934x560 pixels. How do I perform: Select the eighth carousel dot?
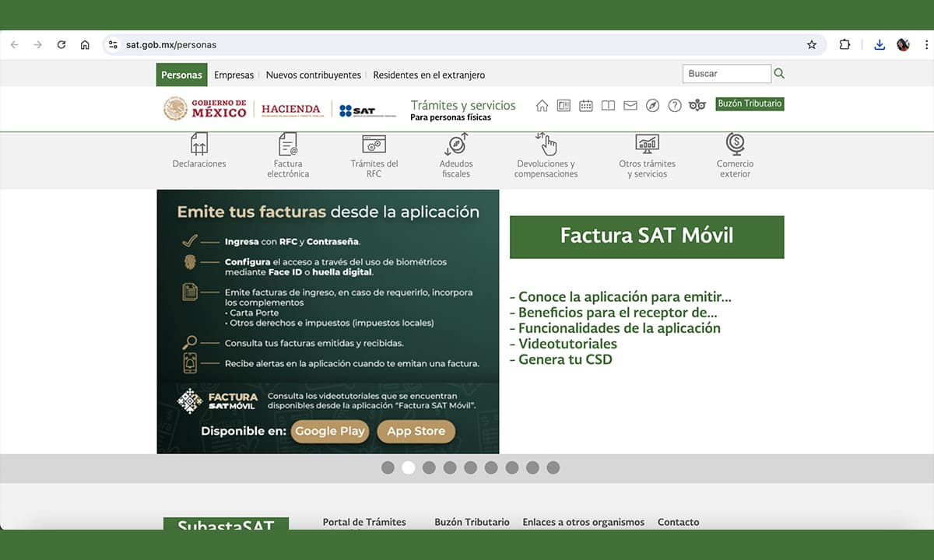[532, 467]
